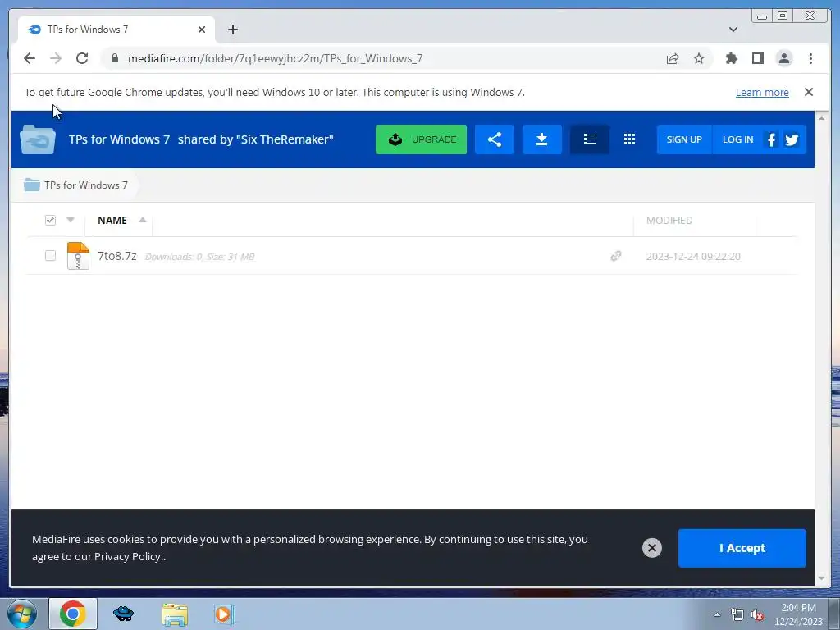Image resolution: width=840 pixels, height=630 pixels.
Task: Open the TPs for Windows 7 breadcrumb
Action: [76, 185]
